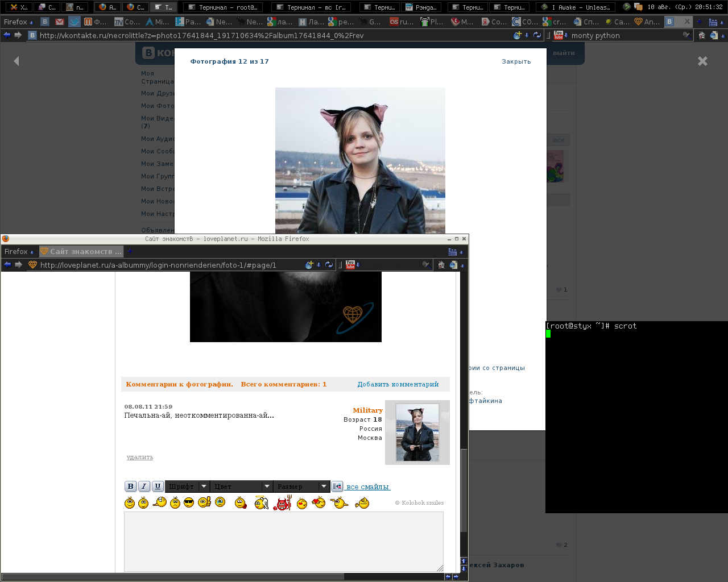Image resolution: width=728 pixels, height=582 pixels.
Task: Insert the thumbs-up smiley
Action: pyautogui.click(x=204, y=502)
